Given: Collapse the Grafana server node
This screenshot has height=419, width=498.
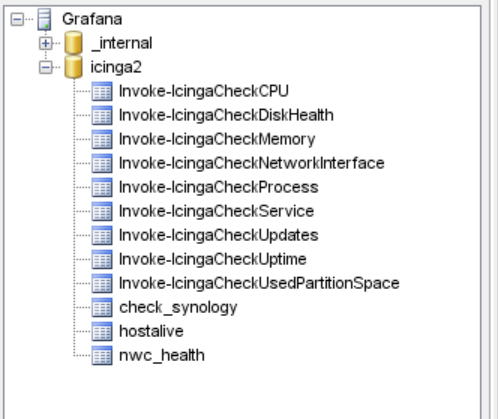Looking at the screenshot, I should [17, 19].
